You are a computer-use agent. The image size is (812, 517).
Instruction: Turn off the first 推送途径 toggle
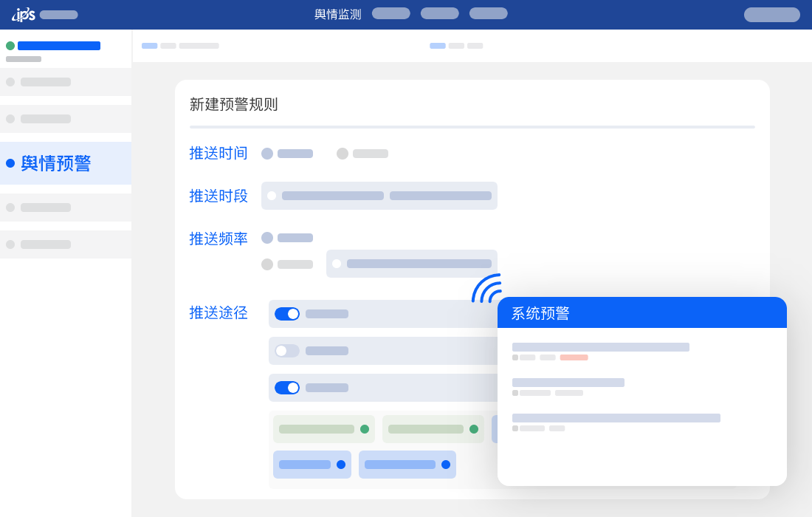287,314
